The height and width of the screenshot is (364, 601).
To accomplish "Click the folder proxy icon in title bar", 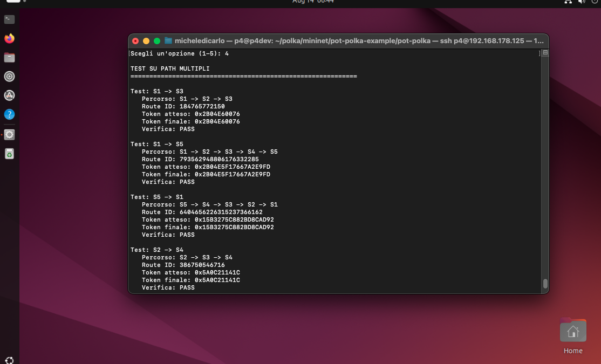I will tap(168, 41).
